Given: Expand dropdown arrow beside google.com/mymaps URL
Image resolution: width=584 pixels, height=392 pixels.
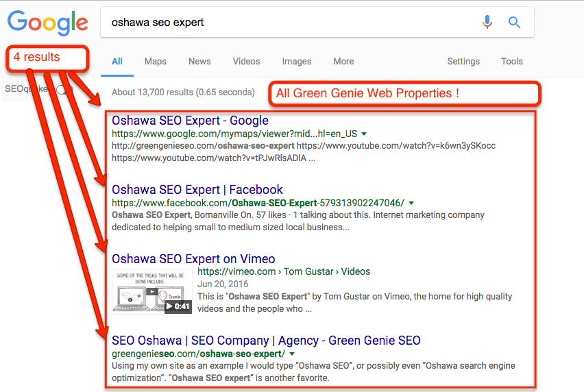Looking at the screenshot, I should point(364,134).
